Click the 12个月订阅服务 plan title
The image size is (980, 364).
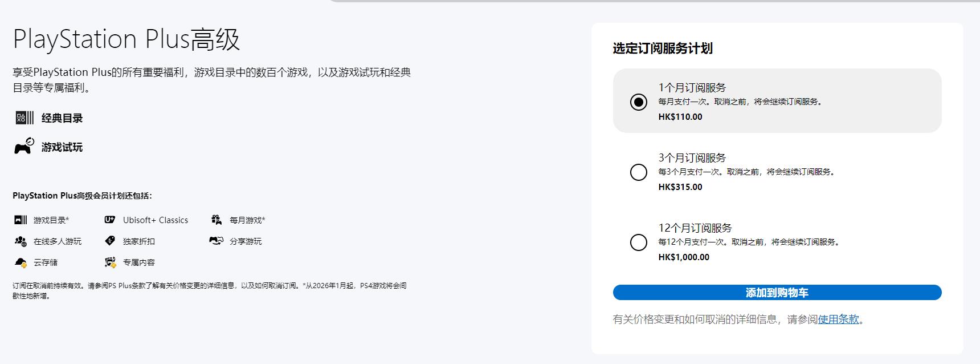695,228
